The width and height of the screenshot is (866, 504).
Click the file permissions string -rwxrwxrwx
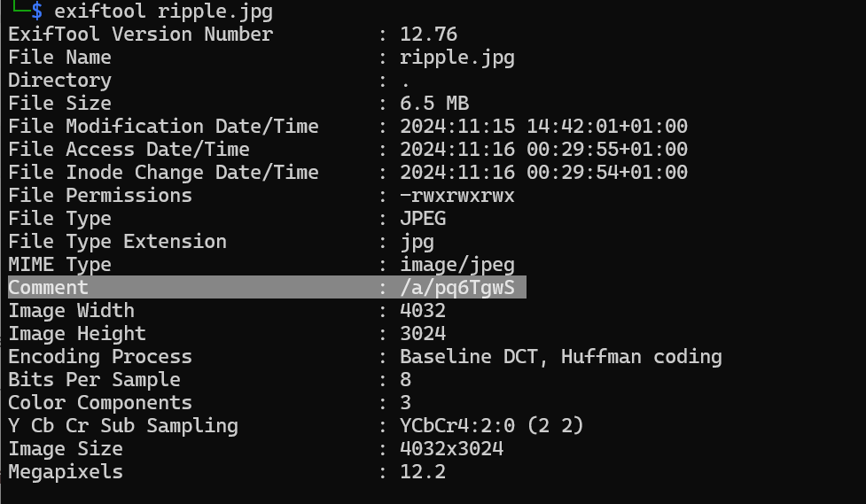[456, 196]
